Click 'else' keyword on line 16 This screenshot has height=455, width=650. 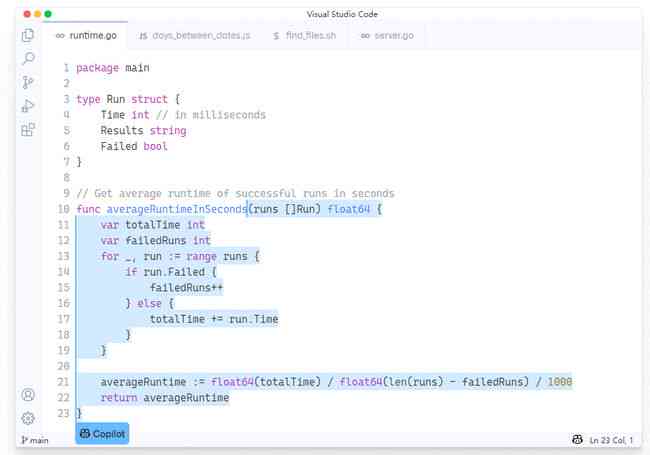[x=149, y=304]
